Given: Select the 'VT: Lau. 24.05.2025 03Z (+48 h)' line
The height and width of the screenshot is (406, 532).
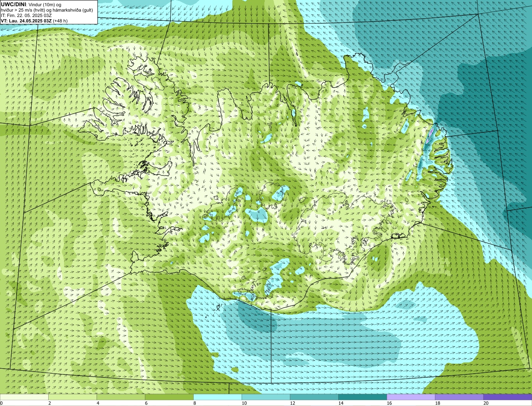Looking at the screenshot, I should tap(34, 20).
